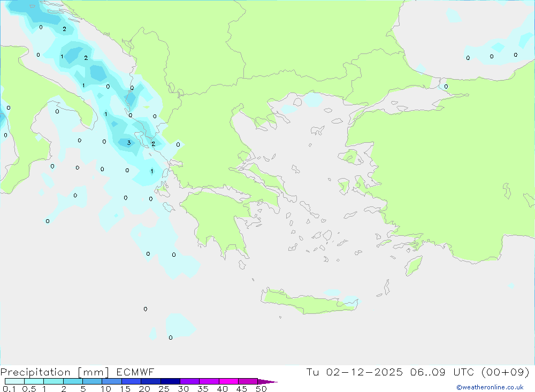
Task: Click the 1–2 mm legend color swatch
Action: pyautogui.click(x=53, y=381)
